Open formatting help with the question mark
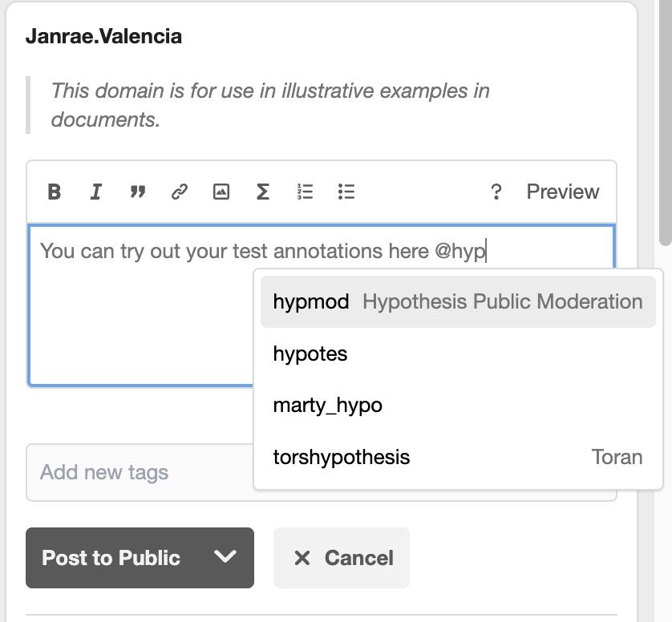The width and height of the screenshot is (672, 622). (496, 192)
